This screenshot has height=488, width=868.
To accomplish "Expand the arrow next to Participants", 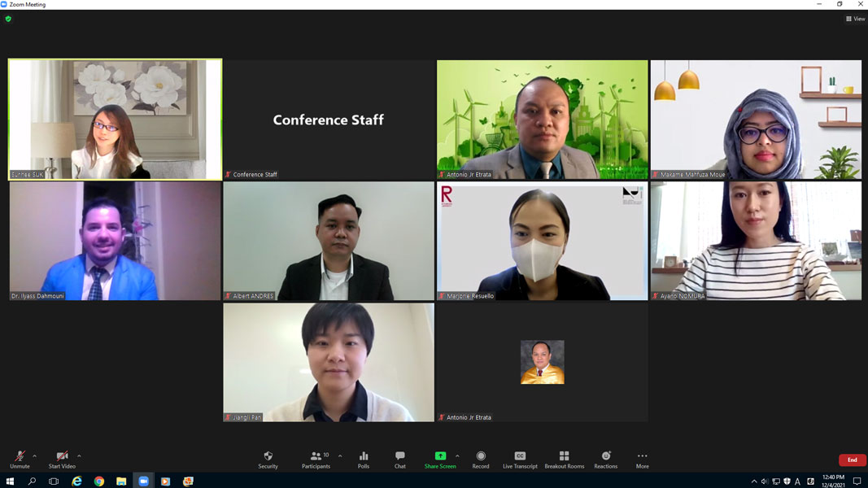I will click(x=340, y=456).
